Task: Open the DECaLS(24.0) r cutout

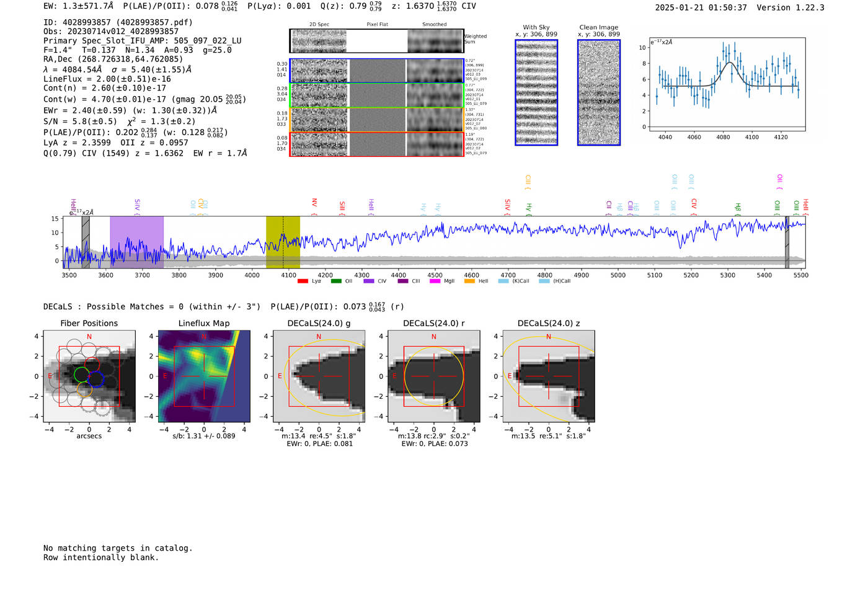Action: click(x=433, y=376)
